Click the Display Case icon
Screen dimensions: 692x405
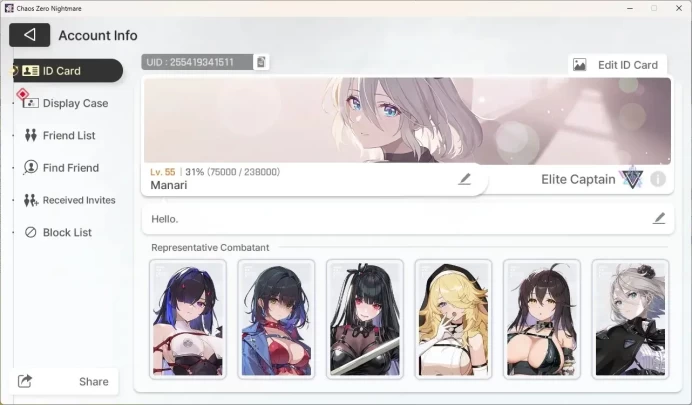click(x=30, y=103)
